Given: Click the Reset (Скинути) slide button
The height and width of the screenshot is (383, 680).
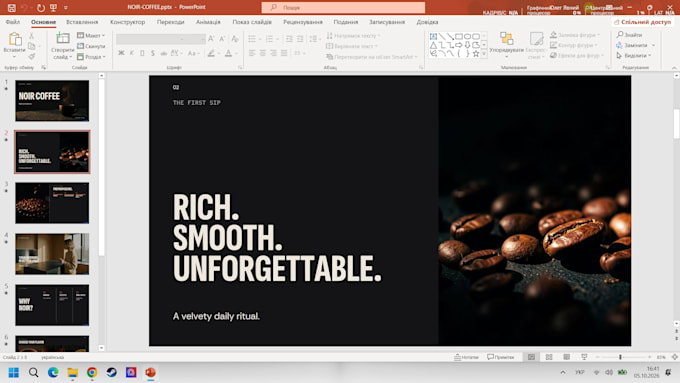Looking at the screenshot, I should (x=91, y=46).
